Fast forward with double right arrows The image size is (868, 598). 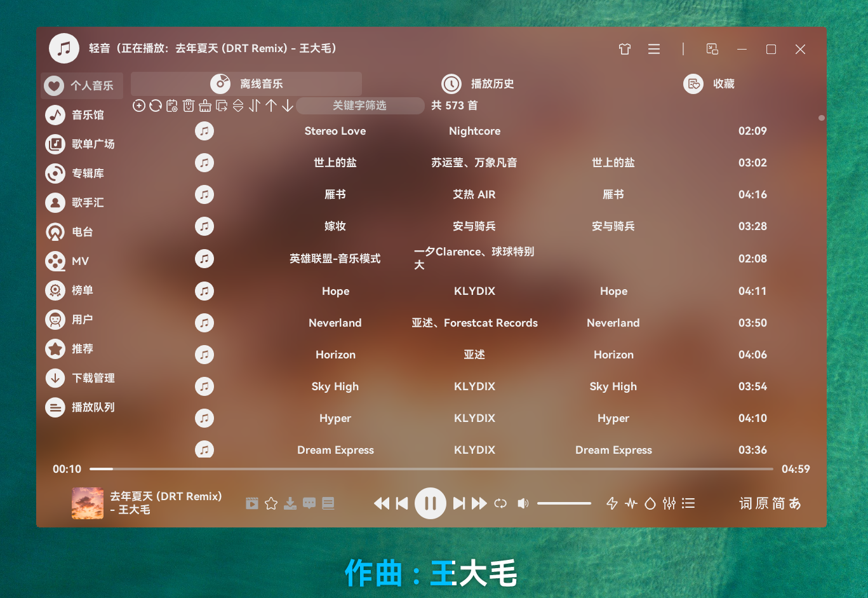(x=479, y=503)
